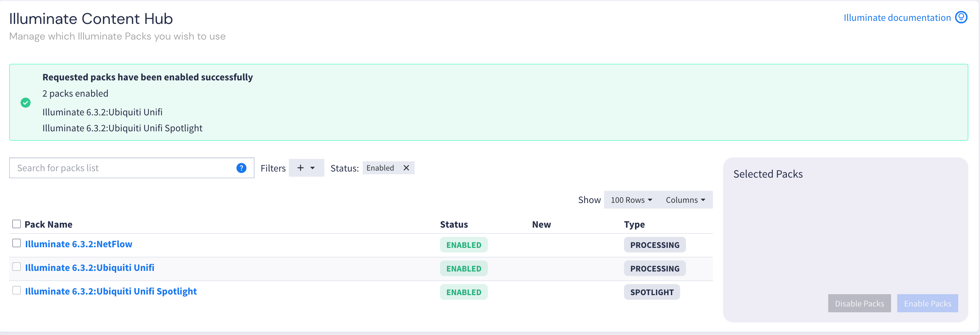980x335 pixels.
Task: Click ENABLED badge in Ubiquiti Unifi row
Action: coord(464,268)
